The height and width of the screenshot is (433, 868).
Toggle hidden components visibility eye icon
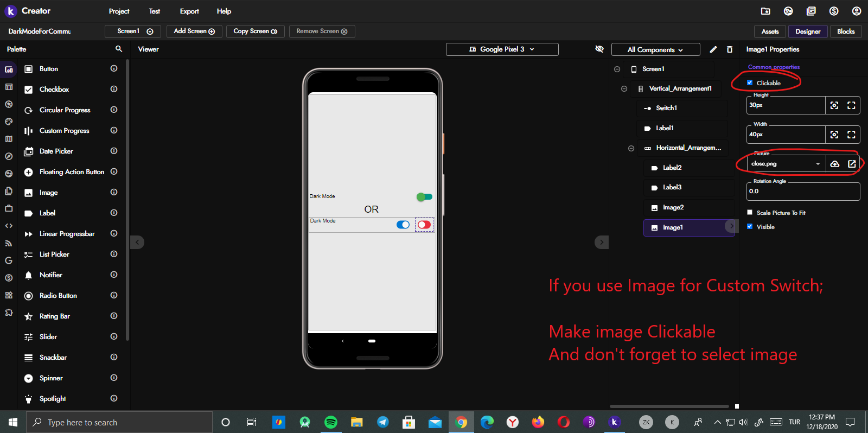click(x=599, y=49)
